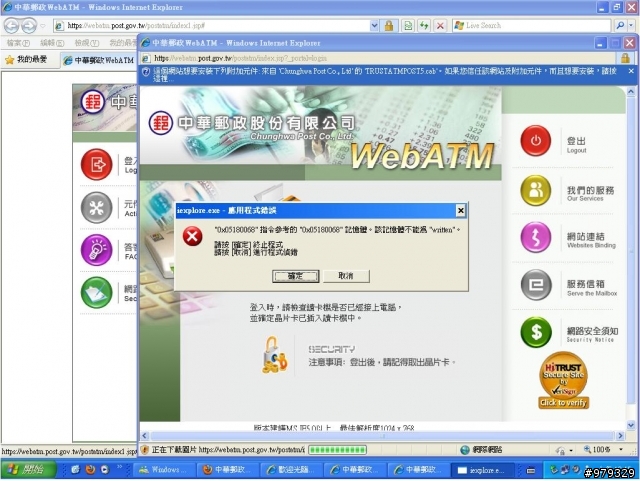This screenshot has height=481, width=640.
Task: Open the gray Serve the Mailbox icon
Action: [536, 285]
